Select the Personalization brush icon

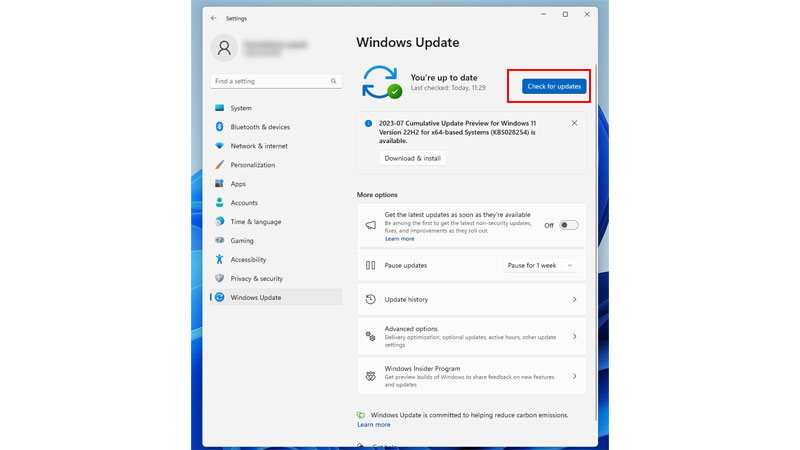pos(219,164)
